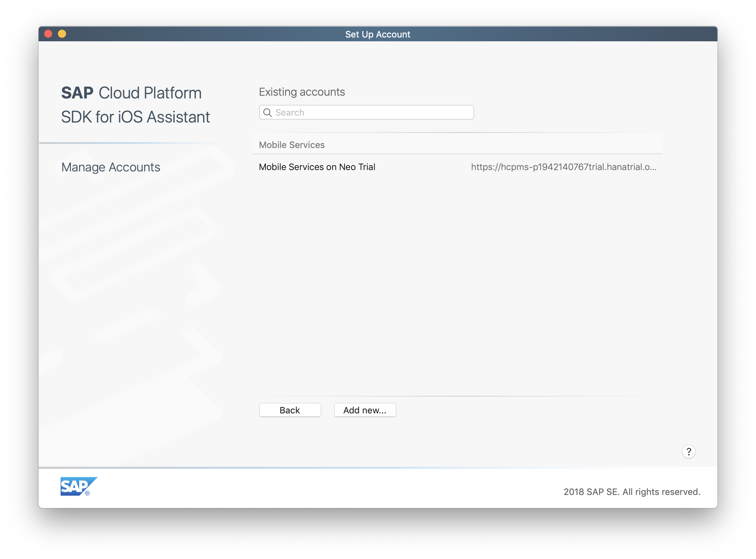Click the 2018 SAP SE copyright text
Viewport: 756px width, 559px height.
pos(632,492)
